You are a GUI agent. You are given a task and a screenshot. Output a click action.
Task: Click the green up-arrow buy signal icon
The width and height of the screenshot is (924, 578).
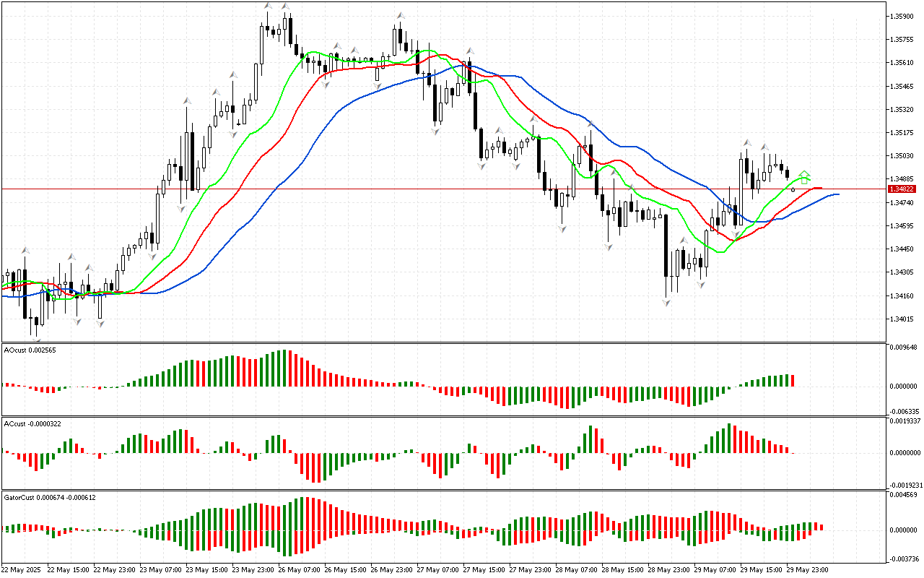[x=804, y=177]
